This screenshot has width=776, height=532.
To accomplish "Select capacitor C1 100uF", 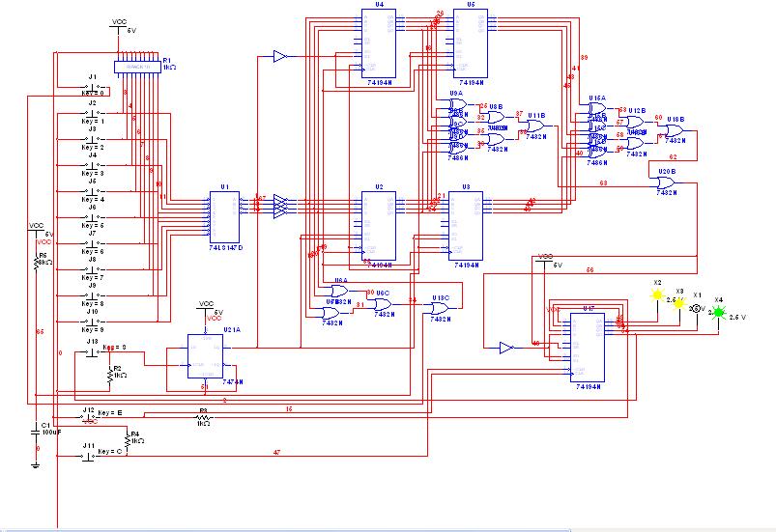I will tap(35, 432).
